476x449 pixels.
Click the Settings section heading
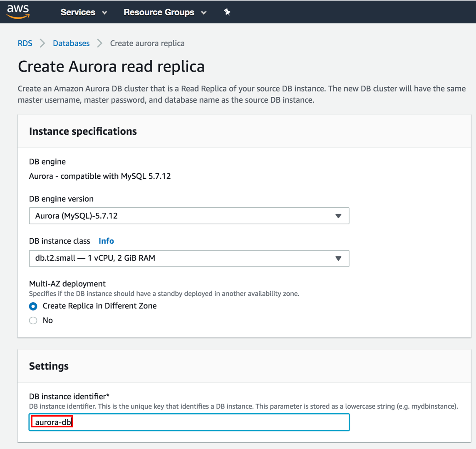click(49, 366)
